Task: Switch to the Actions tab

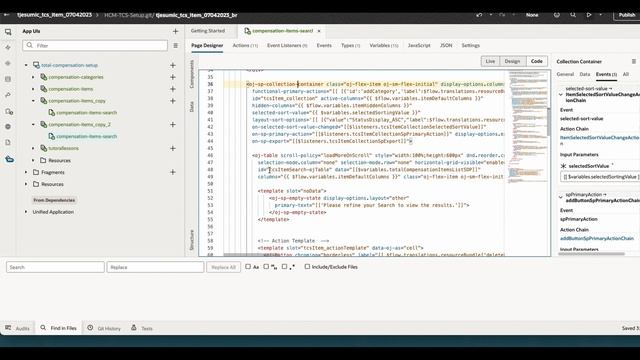Action: click(x=245, y=45)
